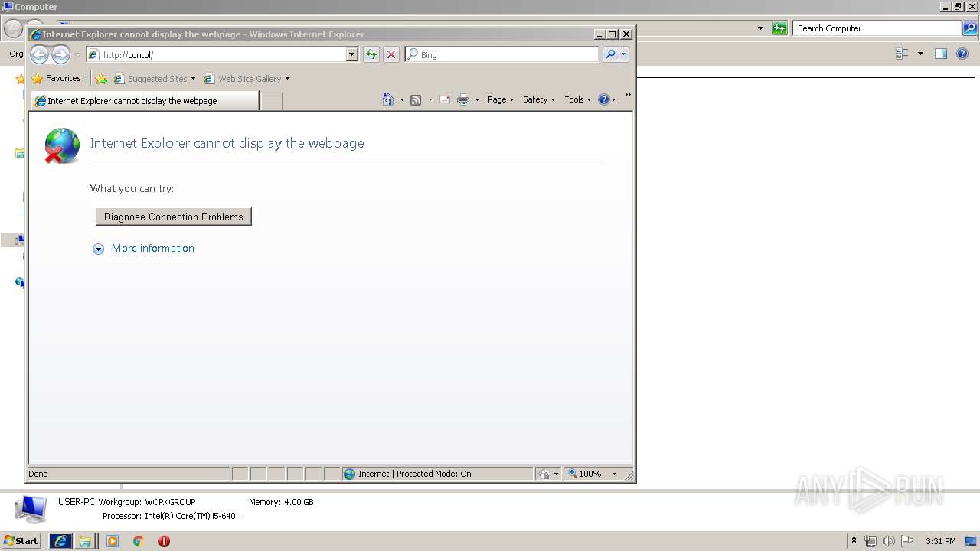Print the page with the printer icon

[463, 99]
